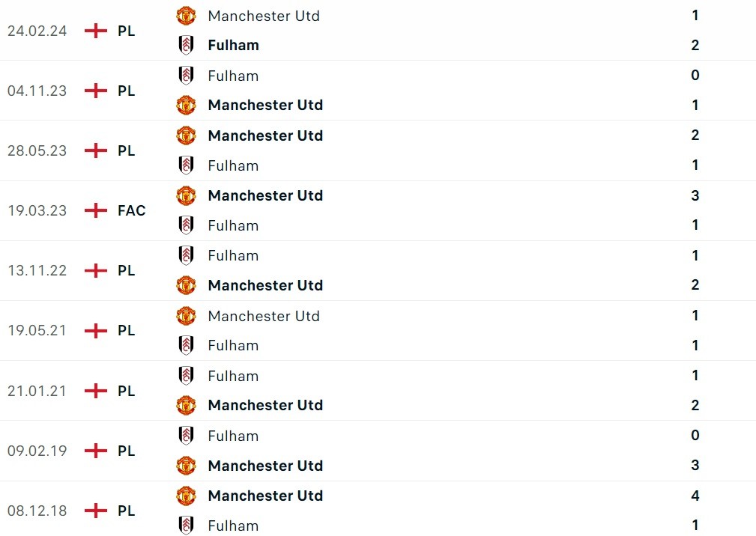Open Manchester Utd name in 21.01.21 match
756x536 pixels.
coord(265,405)
